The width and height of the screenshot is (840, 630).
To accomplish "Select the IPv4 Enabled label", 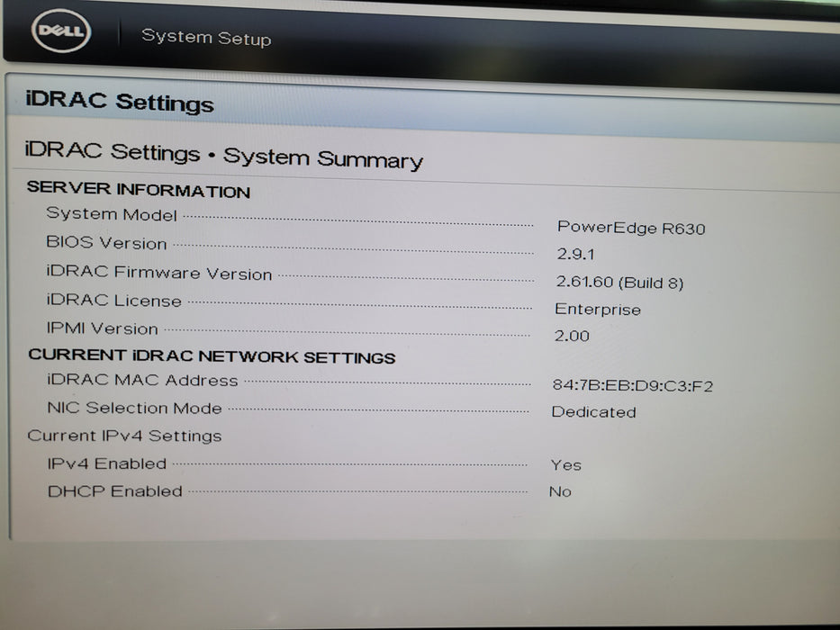I will pos(106,463).
